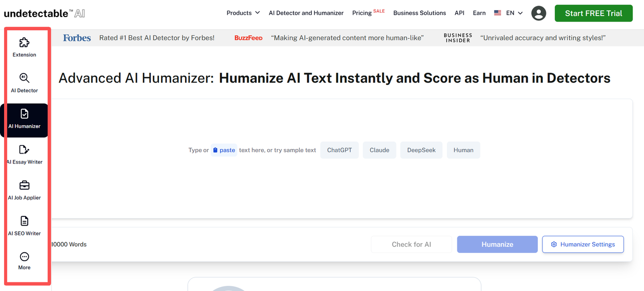Viewport: 644px width, 291px height.
Task: Click "Unrivaled accuracy and writing styles!" quote
Action: click(x=543, y=38)
